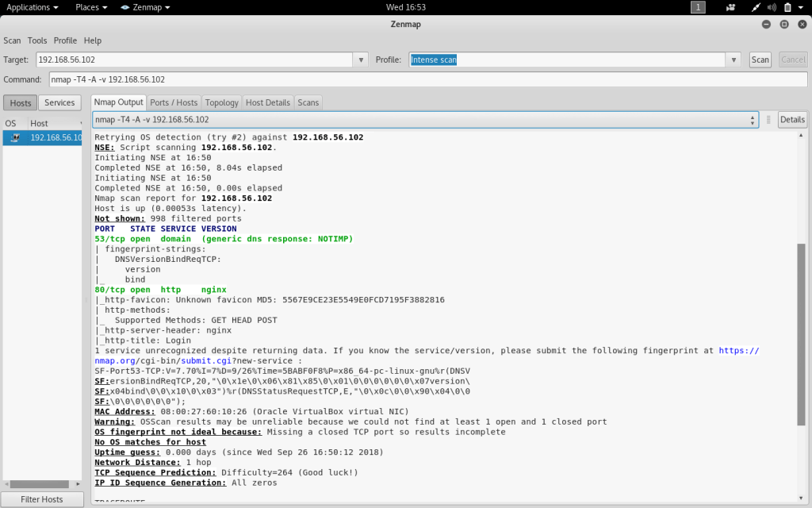Click the Details button
The image size is (812, 508).
(792, 120)
